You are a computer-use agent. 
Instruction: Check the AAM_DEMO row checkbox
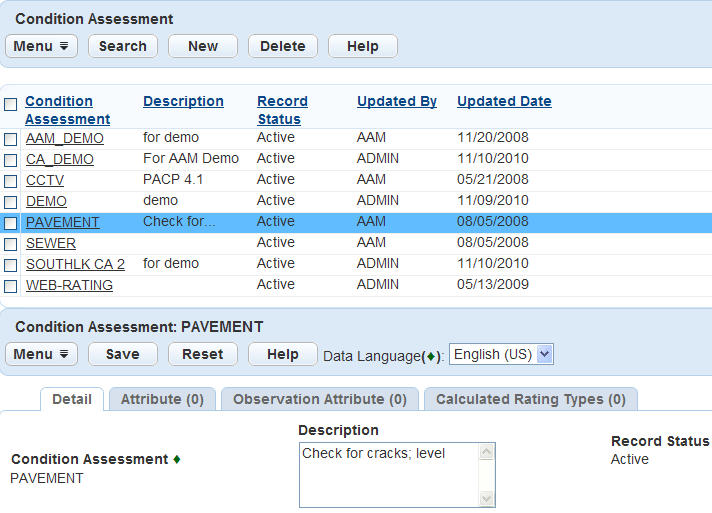point(11,139)
